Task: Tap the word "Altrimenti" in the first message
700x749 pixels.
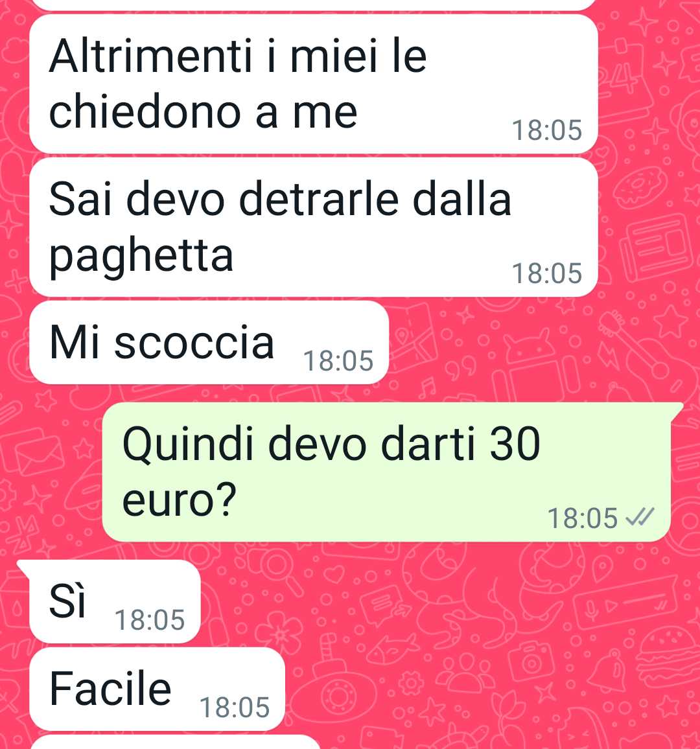Action: point(150,56)
